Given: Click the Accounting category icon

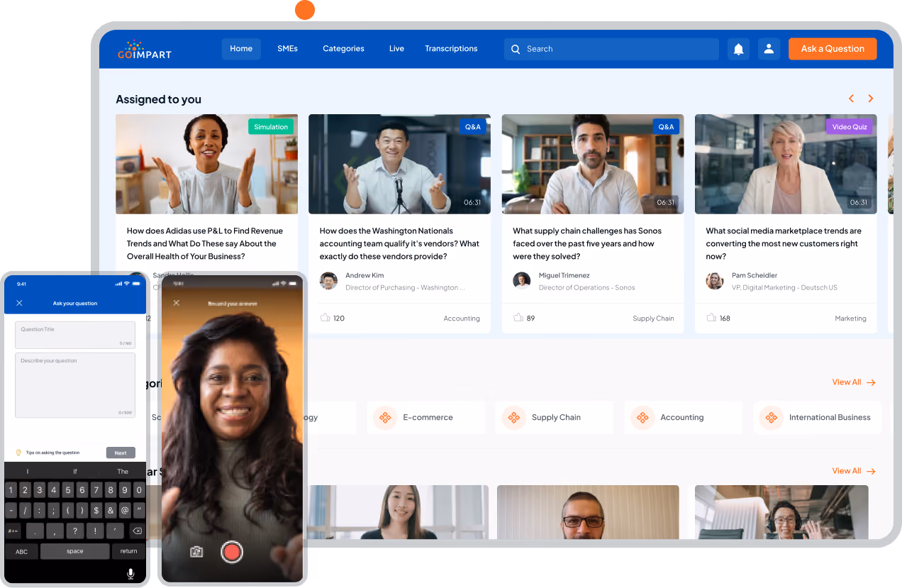Looking at the screenshot, I should (x=642, y=418).
